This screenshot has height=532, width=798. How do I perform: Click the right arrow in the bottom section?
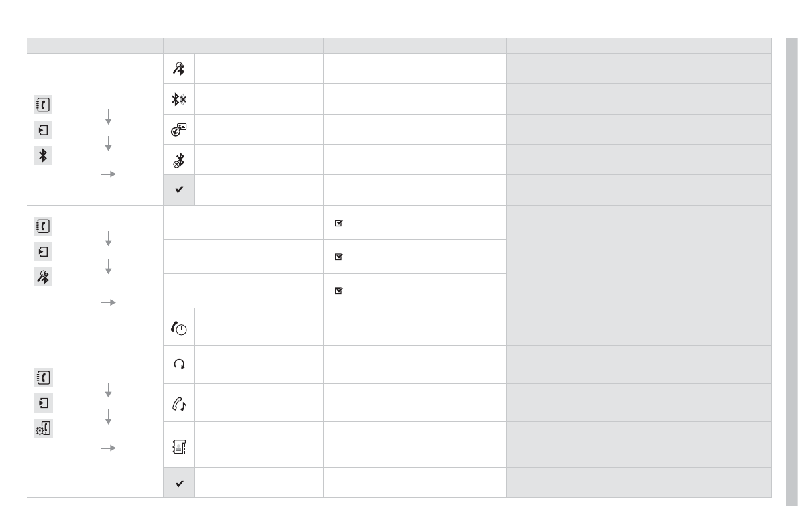click(108, 448)
